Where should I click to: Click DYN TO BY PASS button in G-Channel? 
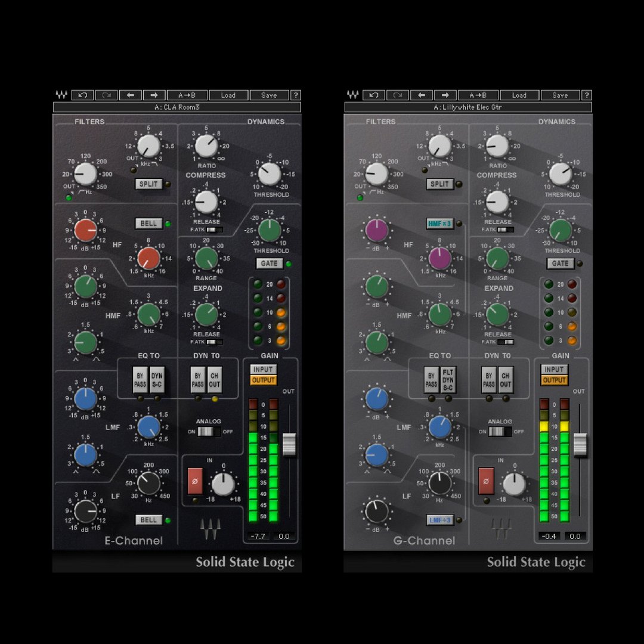click(x=489, y=380)
